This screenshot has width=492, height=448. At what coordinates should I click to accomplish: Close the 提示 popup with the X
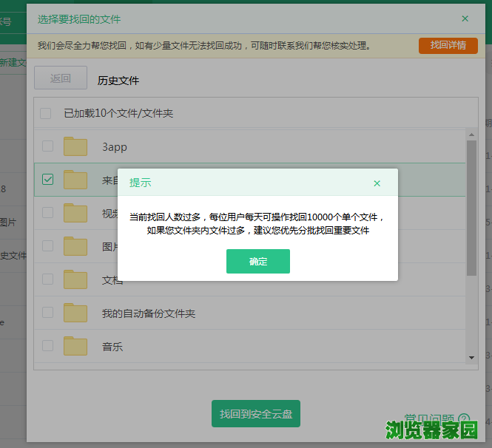[377, 183]
